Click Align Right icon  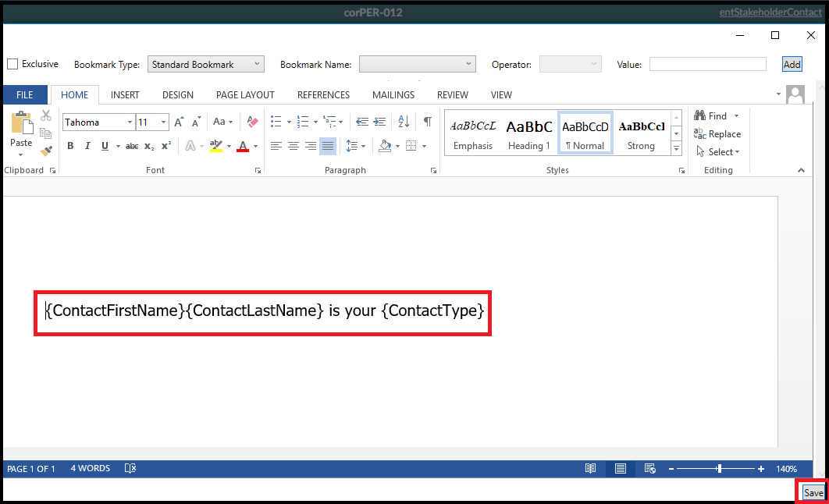coord(311,146)
